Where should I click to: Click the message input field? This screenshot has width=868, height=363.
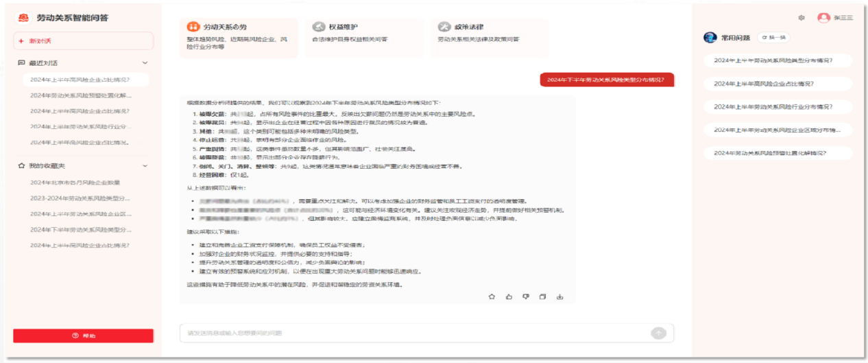point(411,333)
